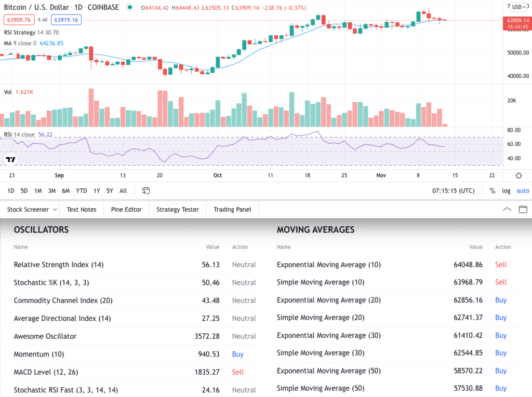Click the value 63968.79 in Moving Averages
The height and width of the screenshot is (397, 532).
(468, 282)
